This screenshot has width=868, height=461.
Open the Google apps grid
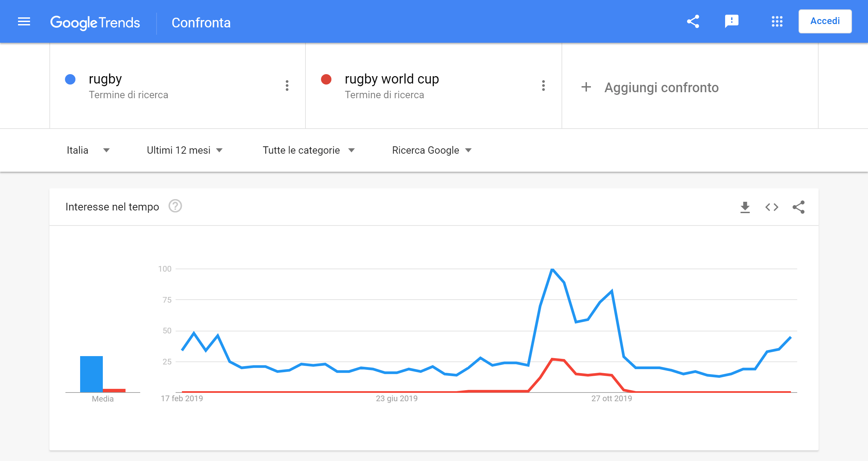[x=777, y=22]
